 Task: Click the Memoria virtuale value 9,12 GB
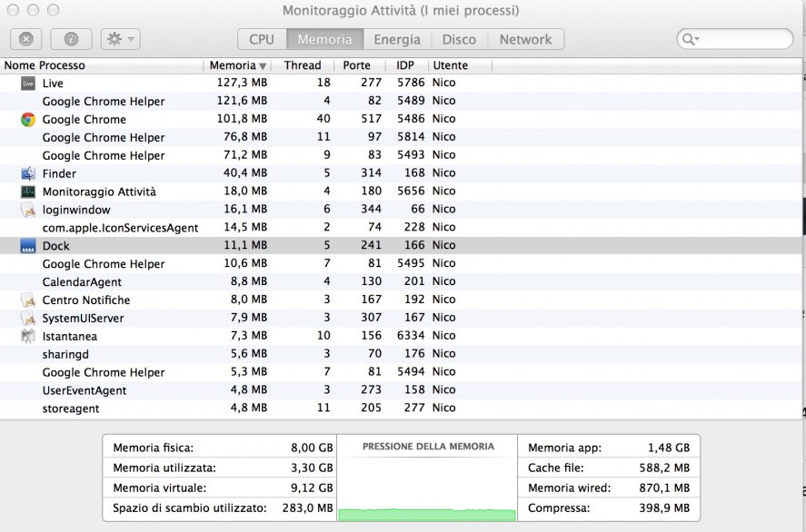tap(312, 488)
